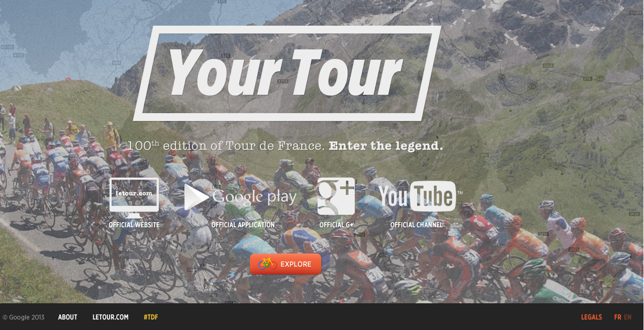The image size is (644, 330).
Task: Switch language to EN
Action: (x=628, y=317)
